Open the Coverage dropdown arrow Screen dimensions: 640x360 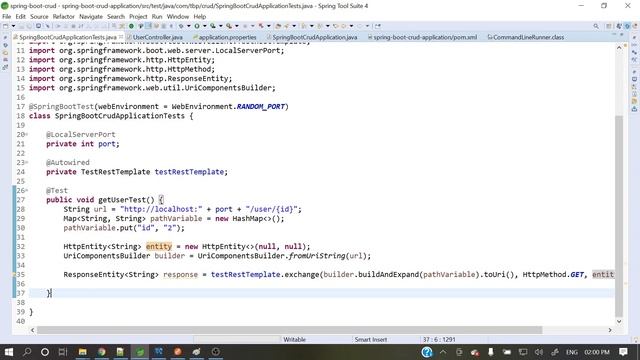click(221, 26)
